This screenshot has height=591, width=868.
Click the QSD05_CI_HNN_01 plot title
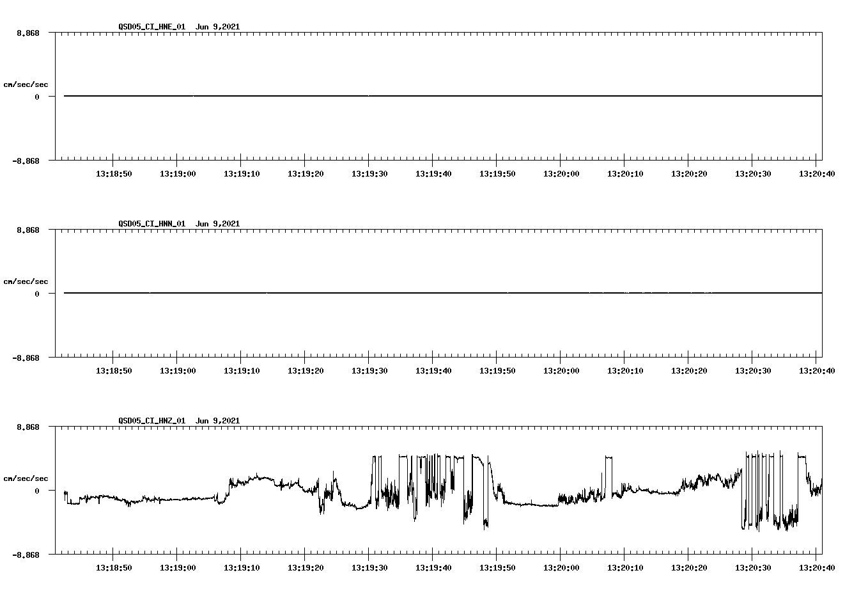(179, 224)
